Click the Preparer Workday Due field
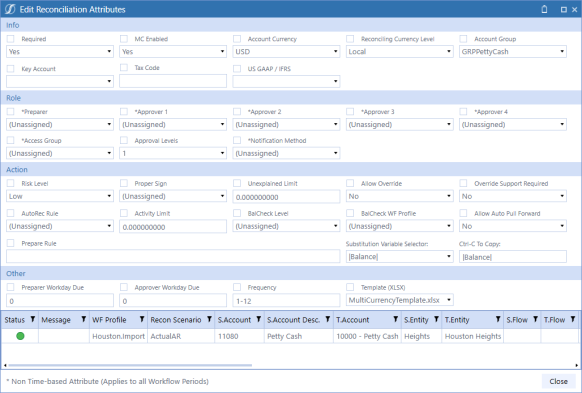This screenshot has width=582, height=393. 60,301
